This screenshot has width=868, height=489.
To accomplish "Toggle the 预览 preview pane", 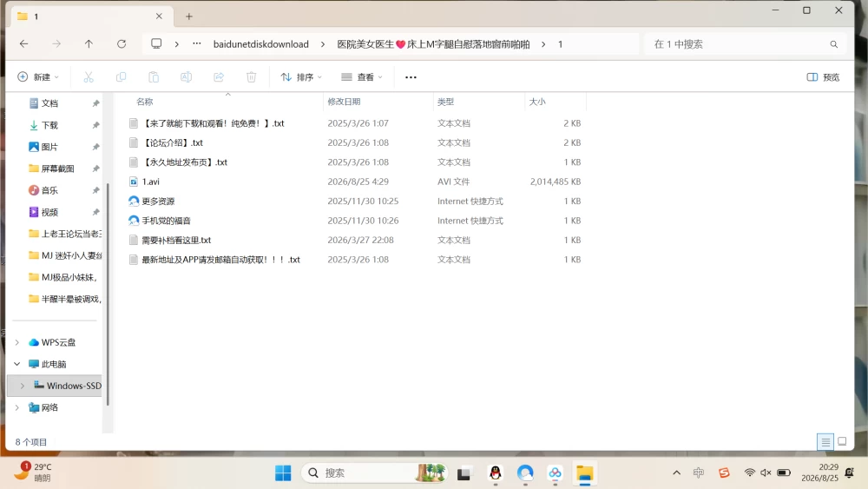I will pyautogui.click(x=823, y=77).
